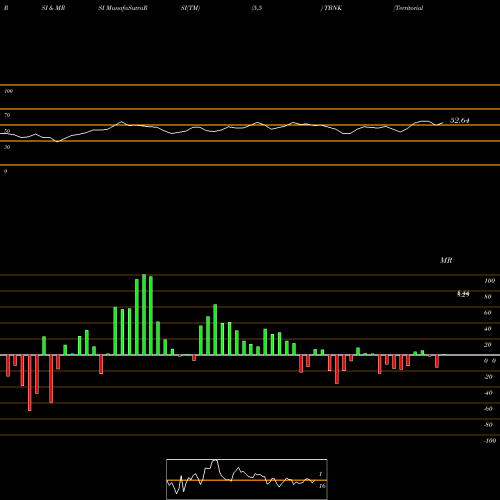Click the RSI axis label 30
Image resolution: width=500 pixels, height=500 pixels.
pos(7,147)
